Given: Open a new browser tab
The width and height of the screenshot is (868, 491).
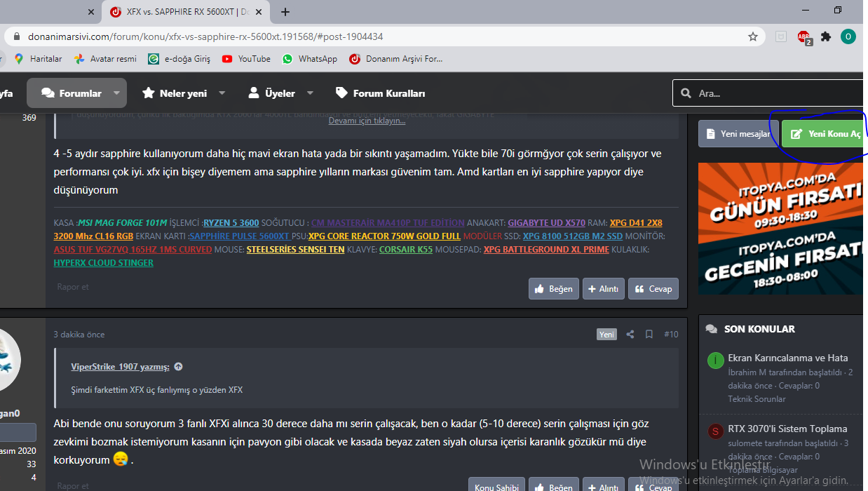Looking at the screenshot, I should pos(285,11).
